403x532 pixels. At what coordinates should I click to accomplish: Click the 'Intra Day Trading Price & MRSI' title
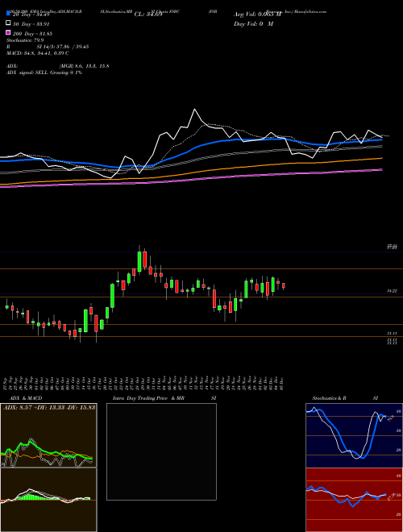click(x=164, y=398)
